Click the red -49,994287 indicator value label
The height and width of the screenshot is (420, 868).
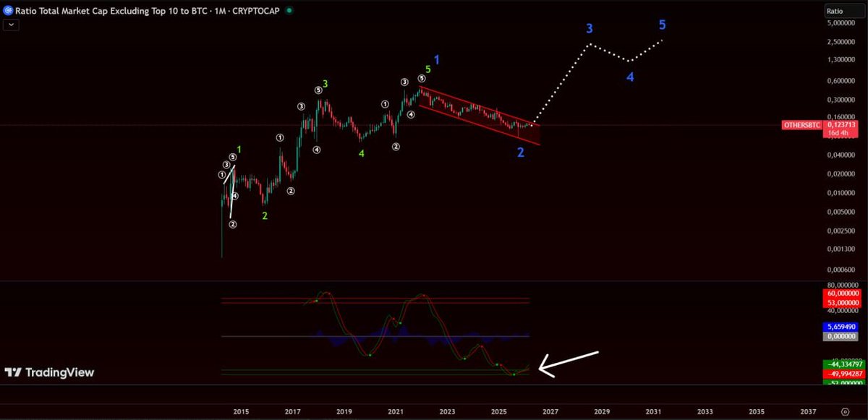843,372
